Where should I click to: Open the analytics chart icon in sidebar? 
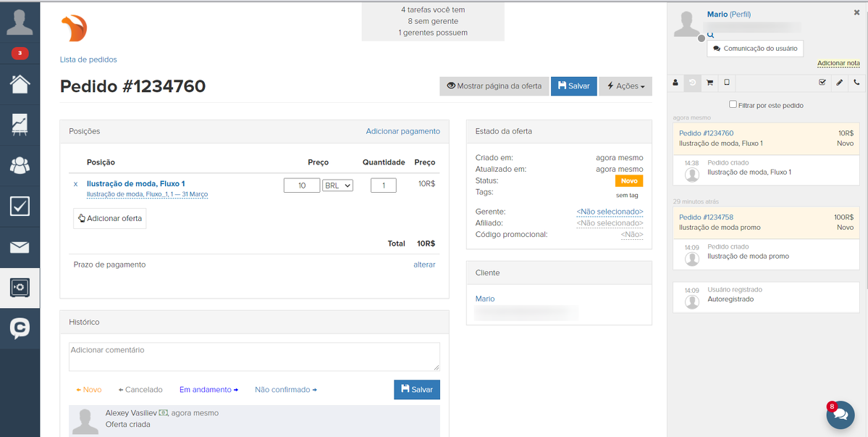point(20,124)
